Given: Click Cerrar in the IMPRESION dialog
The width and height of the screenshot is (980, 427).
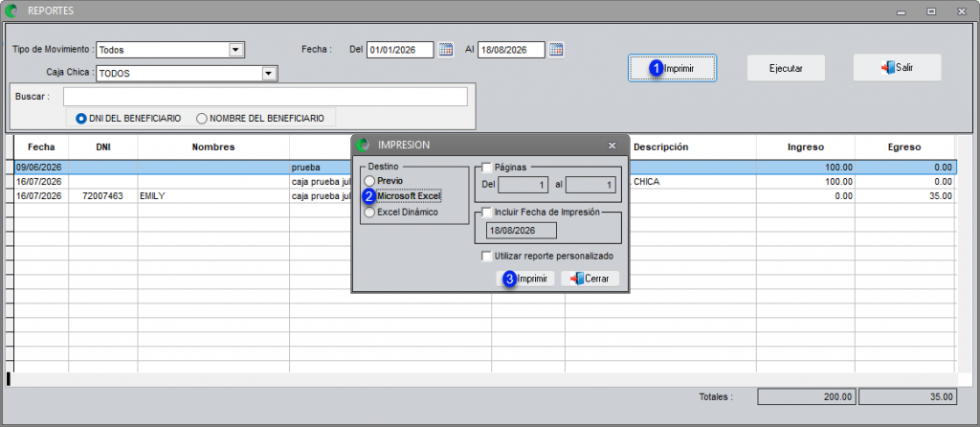Looking at the screenshot, I should click(x=590, y=279).
